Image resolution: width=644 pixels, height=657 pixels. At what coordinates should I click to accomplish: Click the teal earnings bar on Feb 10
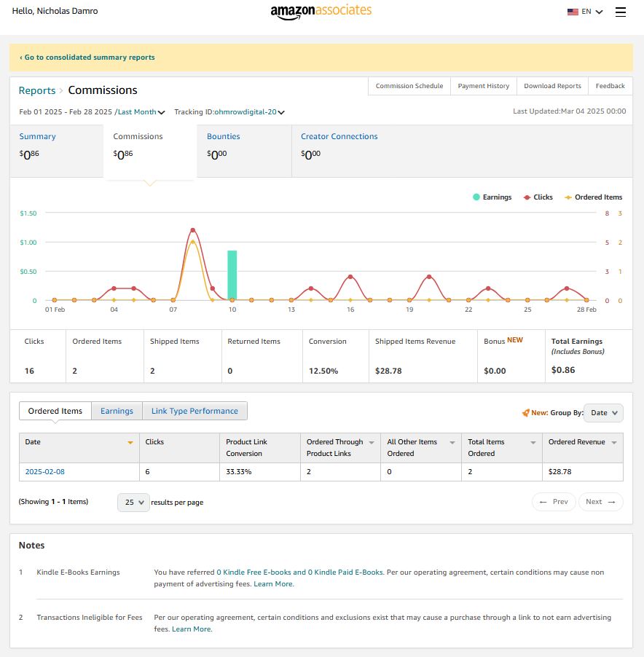(x=232, y=275)
